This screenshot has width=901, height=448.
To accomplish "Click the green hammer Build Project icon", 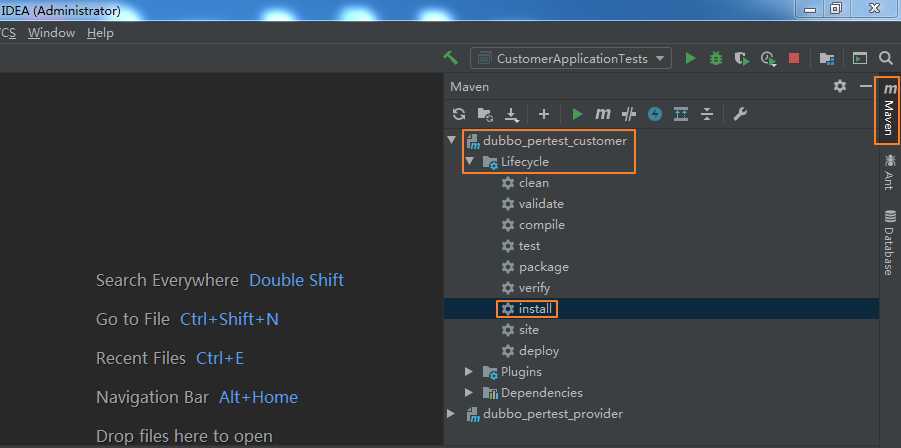I will coord(451,58).
